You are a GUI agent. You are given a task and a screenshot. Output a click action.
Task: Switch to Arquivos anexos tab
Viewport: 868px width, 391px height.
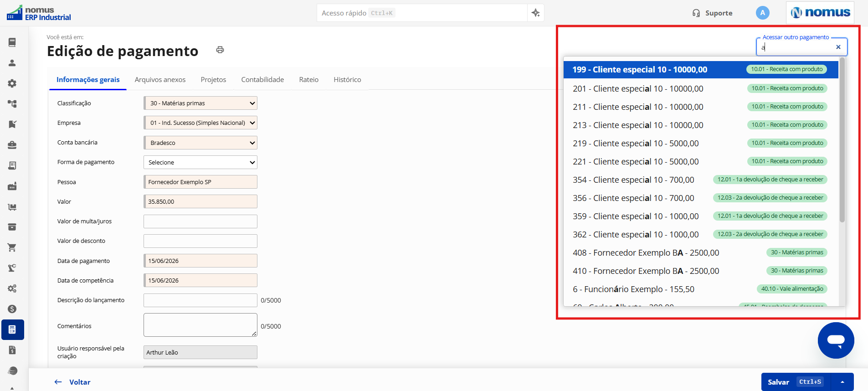(x=160, y=79)
